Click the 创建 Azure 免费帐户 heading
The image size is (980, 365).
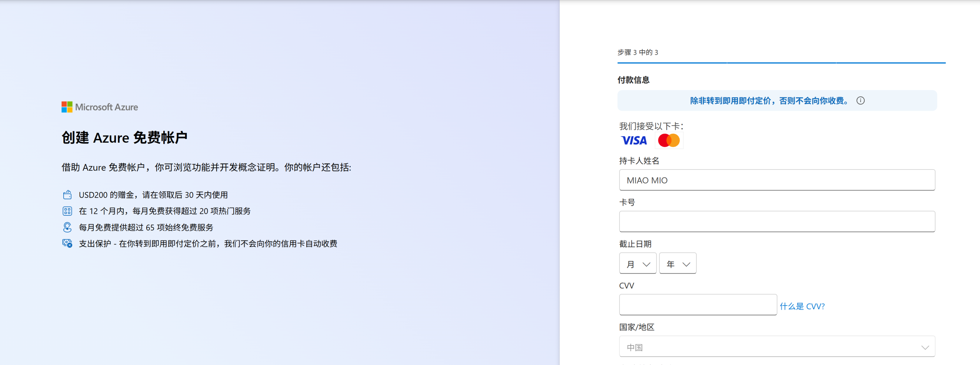point(124,138)
